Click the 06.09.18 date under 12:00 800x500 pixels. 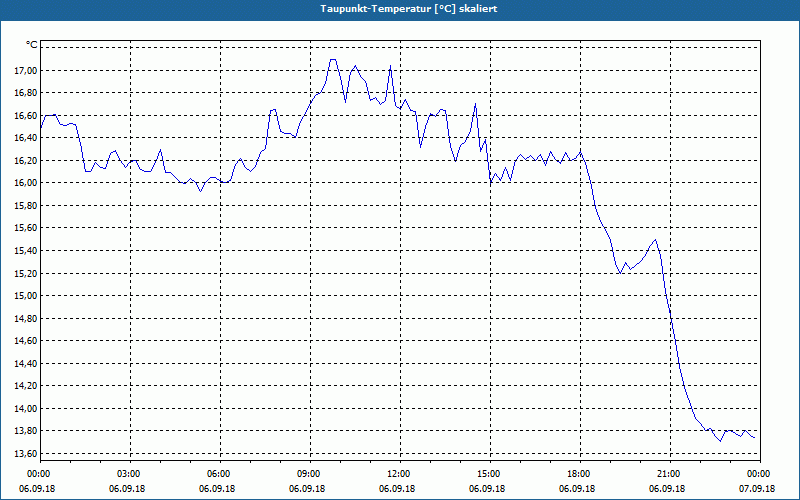click(397, 489)
